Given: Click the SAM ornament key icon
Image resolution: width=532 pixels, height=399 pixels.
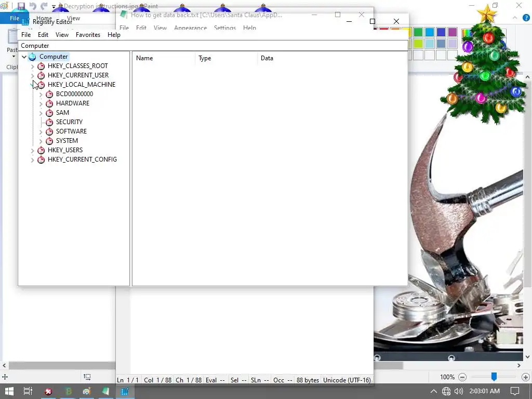Looking at the screenshot, I should pyautogui.click(x=49, y=113).
